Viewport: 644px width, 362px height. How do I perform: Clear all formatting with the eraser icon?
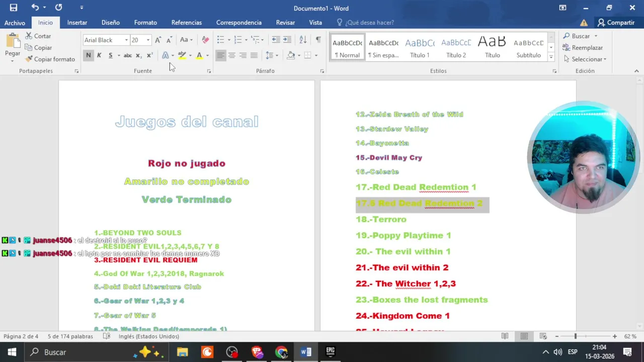point(205,40)
